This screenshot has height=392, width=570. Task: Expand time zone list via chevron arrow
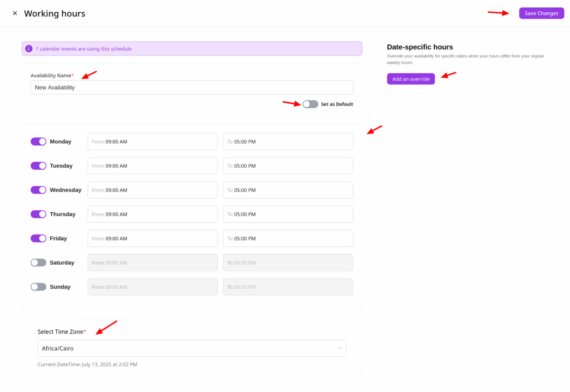pos(340,349)
